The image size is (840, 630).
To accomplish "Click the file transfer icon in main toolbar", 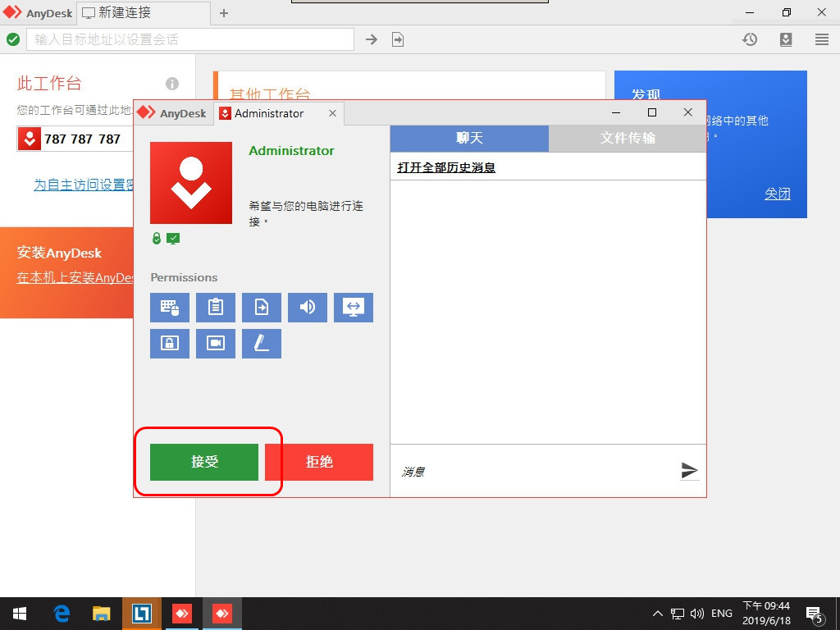I will (398, 39).
